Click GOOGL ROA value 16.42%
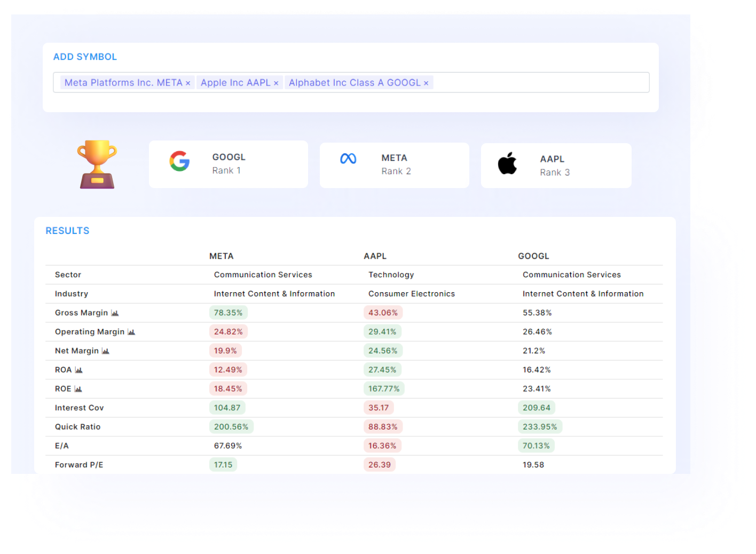The image size is (756, 554). tap(537, 370)
